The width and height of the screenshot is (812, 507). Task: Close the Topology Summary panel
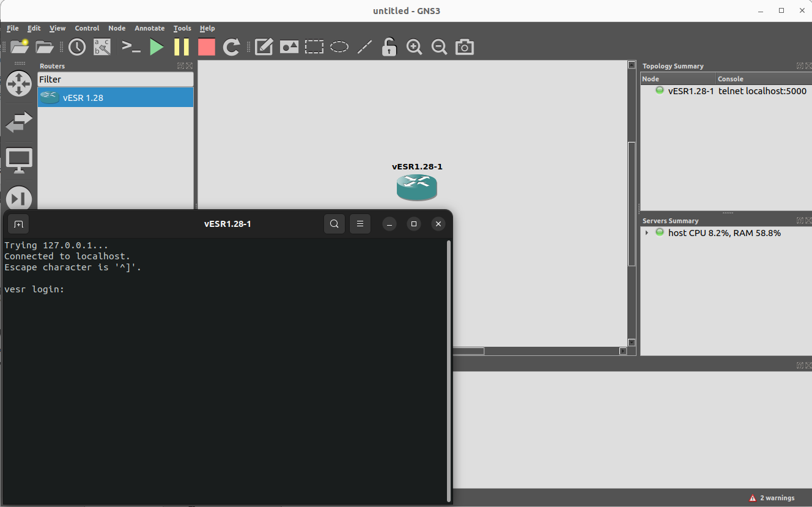coord(808,66)
